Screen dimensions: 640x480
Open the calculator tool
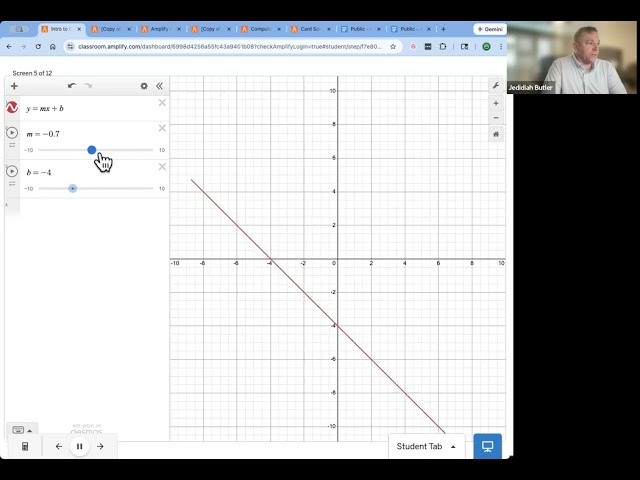(25, 446)
